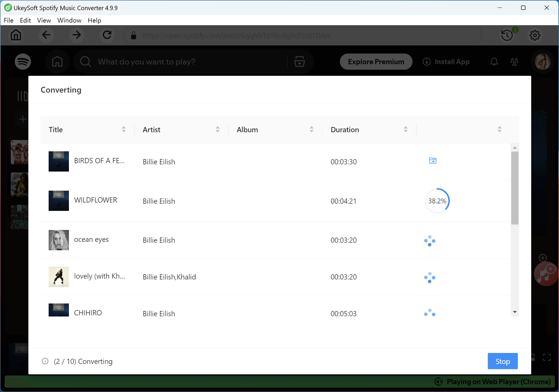The image size is (559, 392).
Task: Open the settings gear icon
Action: (535, 35)
